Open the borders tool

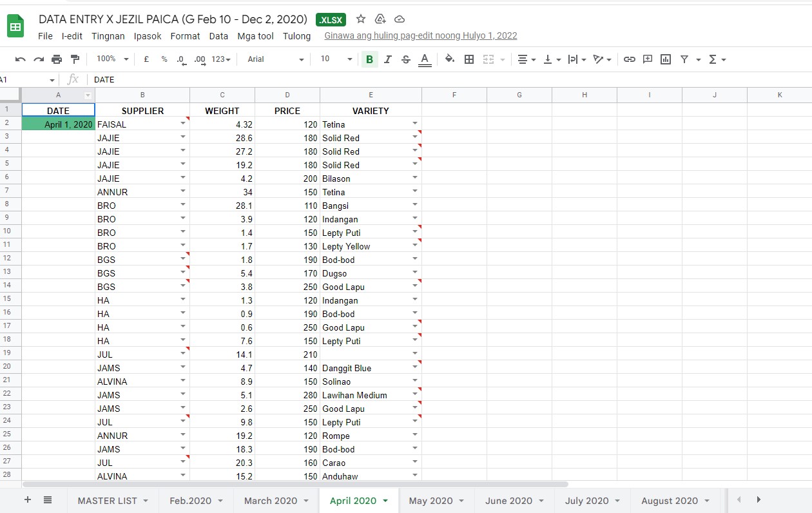click(469, 59)
